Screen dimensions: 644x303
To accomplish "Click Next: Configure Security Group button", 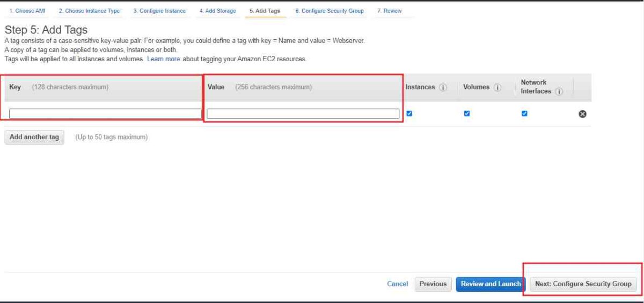I will [x=583, y=284].
